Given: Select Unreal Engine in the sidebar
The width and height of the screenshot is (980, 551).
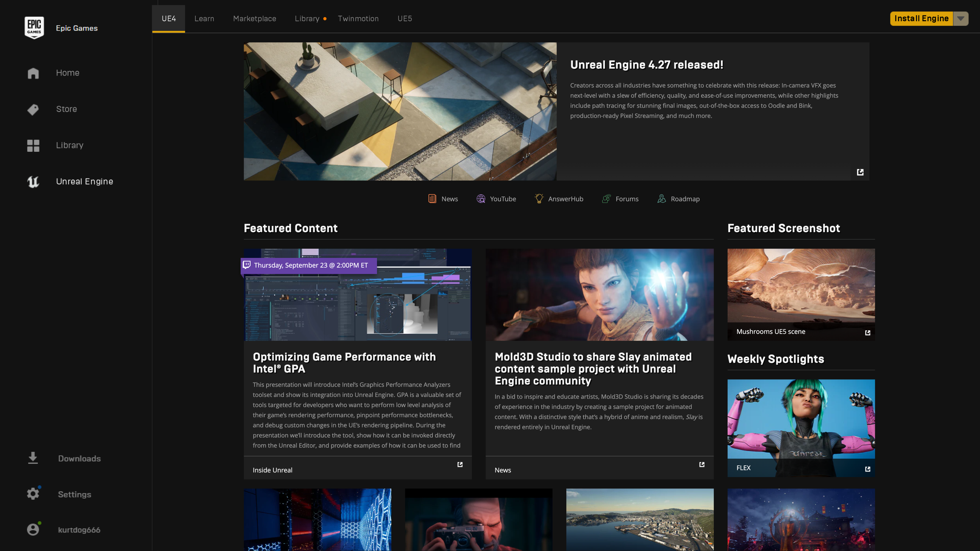Looking at the screenshot, I should (84, 181).
